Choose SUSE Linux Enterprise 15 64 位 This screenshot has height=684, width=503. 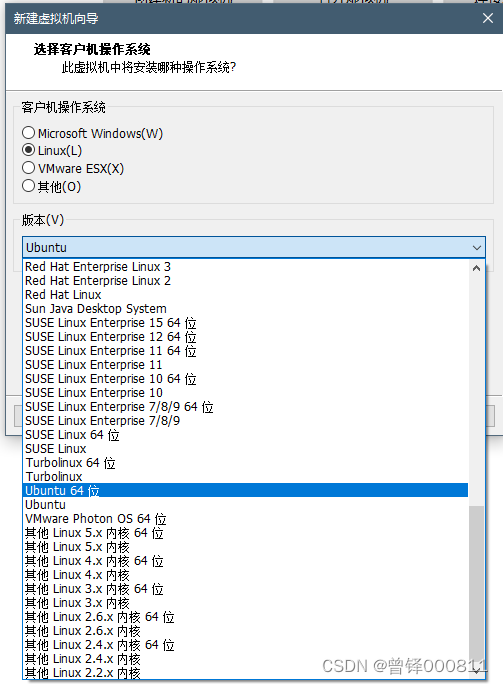[x=245, y=323]
